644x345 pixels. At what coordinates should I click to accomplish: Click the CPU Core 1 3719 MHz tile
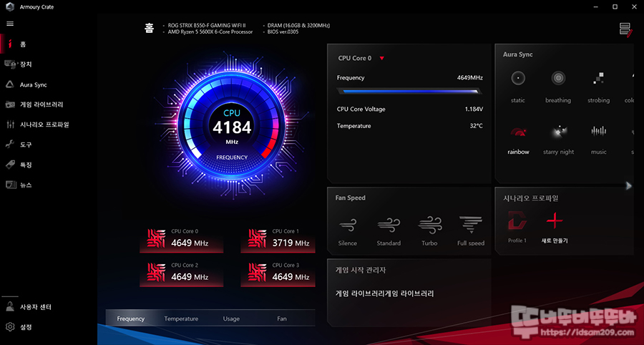pos(278,240)
